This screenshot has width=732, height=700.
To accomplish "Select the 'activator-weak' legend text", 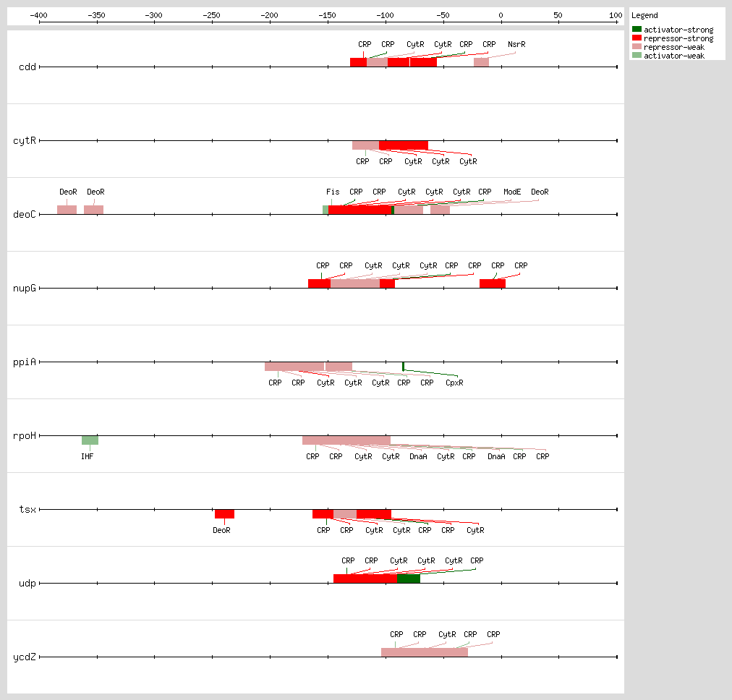I will coord(674,56).
